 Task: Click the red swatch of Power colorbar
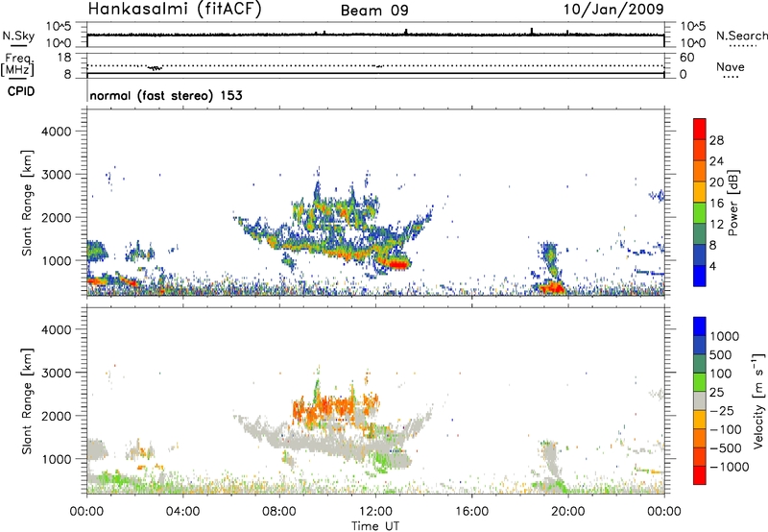[x=700, y=130]
